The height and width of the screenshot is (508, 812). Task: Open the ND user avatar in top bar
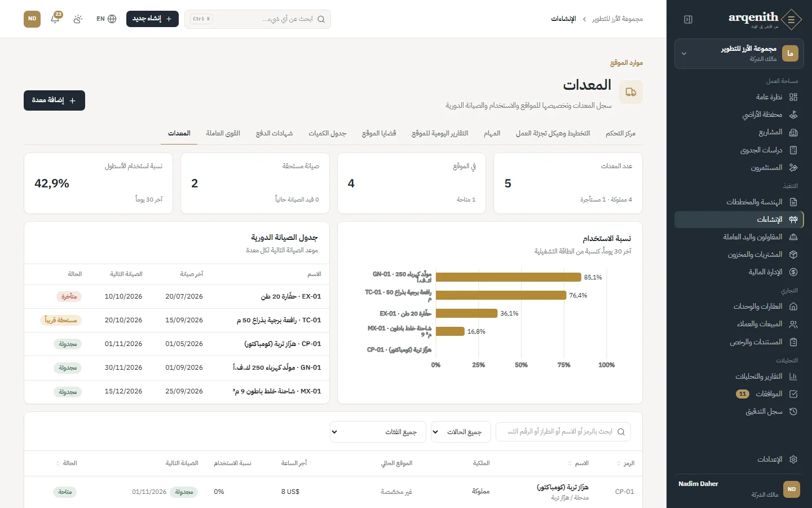[32, 19]
